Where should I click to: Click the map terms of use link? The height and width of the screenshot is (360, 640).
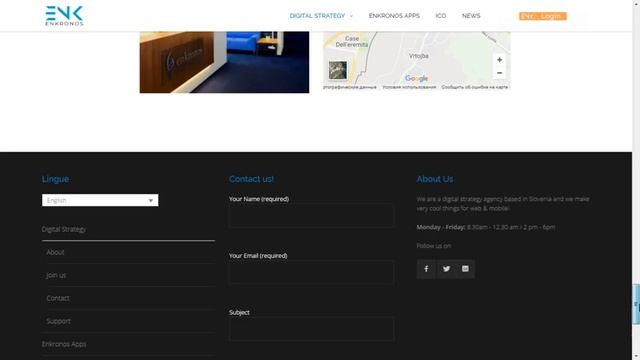(409, 87)
